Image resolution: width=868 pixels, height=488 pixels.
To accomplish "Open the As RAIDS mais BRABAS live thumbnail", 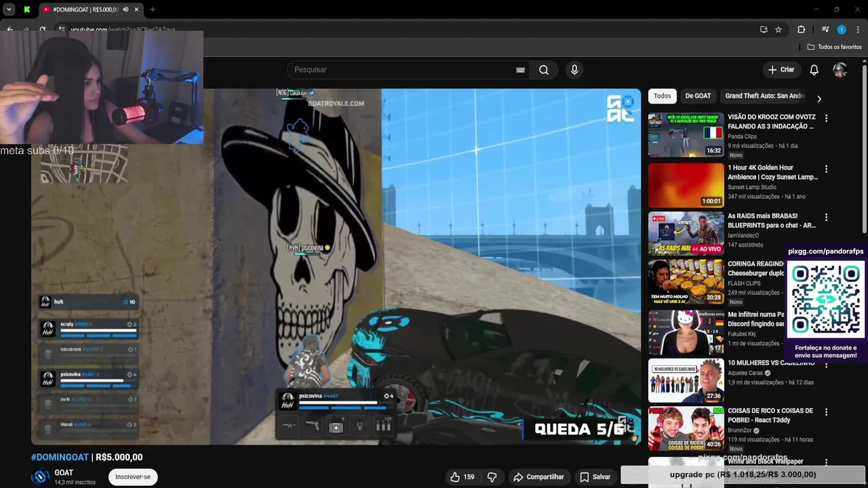I will [x=686, y=234].
